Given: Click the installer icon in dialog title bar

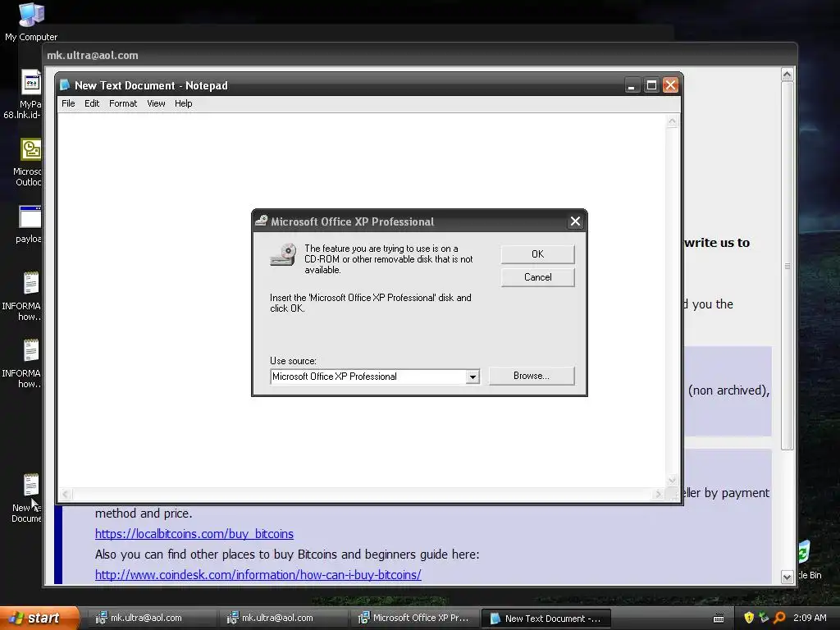Looking at the screenshot, I should click(x=261, y=221).
